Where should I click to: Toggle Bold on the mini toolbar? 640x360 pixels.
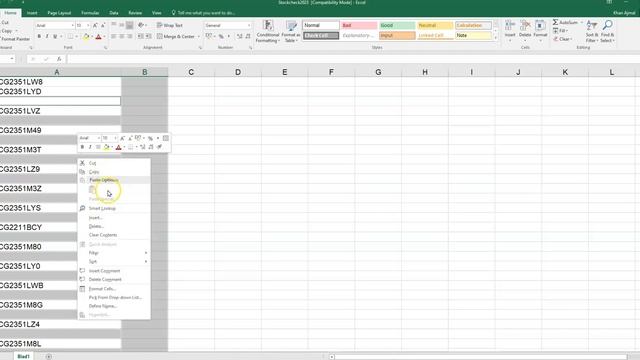[82, 147]
